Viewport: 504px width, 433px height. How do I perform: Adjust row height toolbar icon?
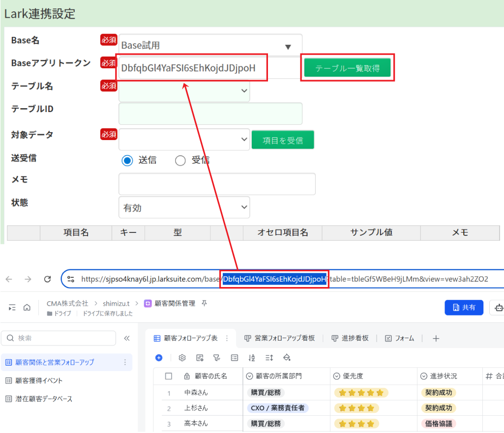point(269,357)
